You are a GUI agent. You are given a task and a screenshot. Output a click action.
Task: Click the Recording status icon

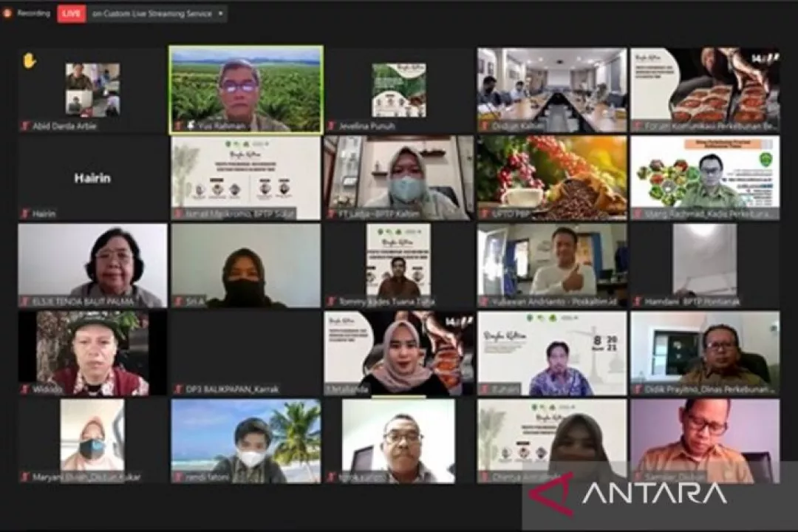7,14
